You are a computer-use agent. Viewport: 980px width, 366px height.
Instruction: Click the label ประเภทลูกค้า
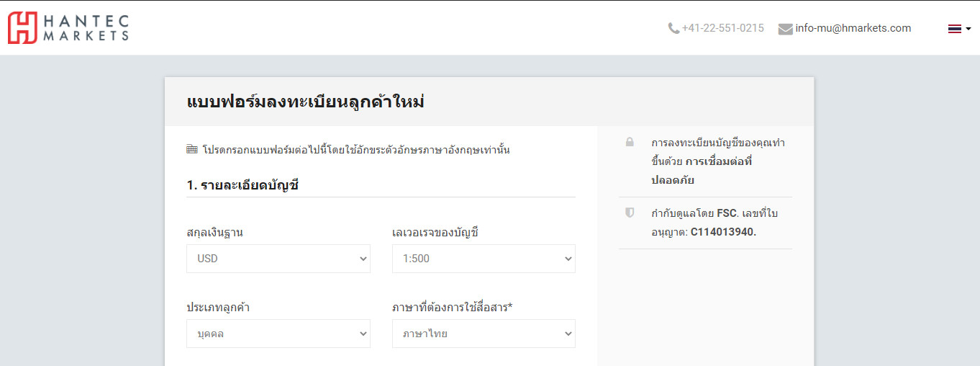[218, 308]
